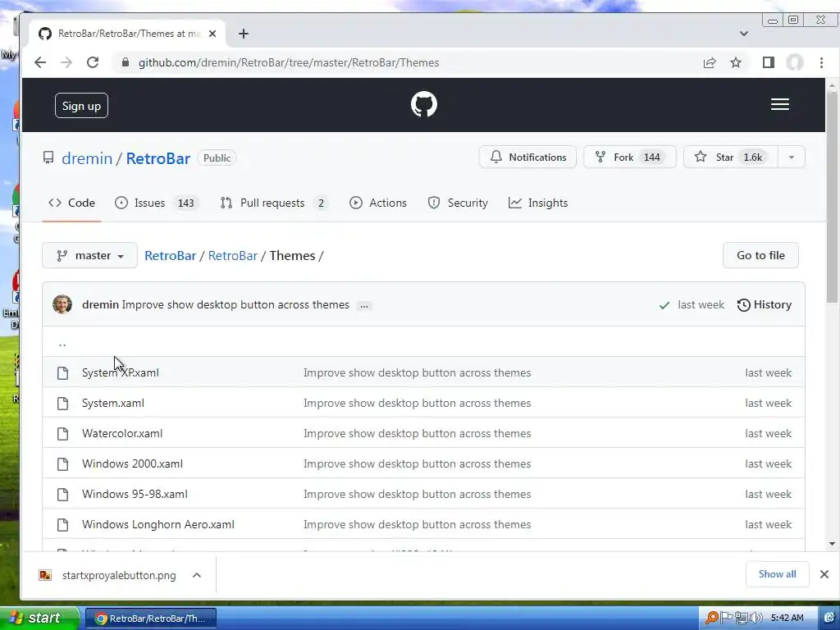Open the Windows 2000.xaml file

coord(132,464)
